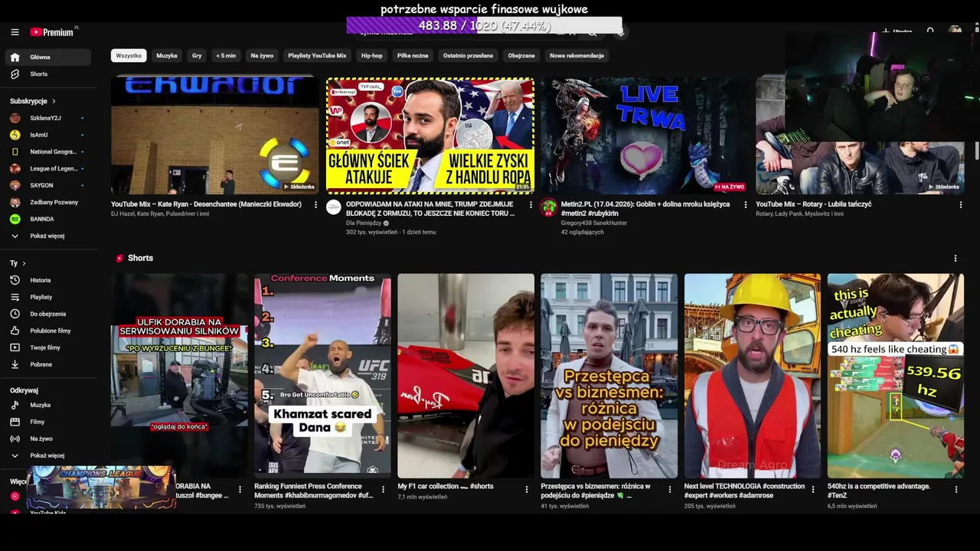Open options for 540hz Short
Image resolution: width=980 pixels, height=551 pixels.
tap(956, 489)
